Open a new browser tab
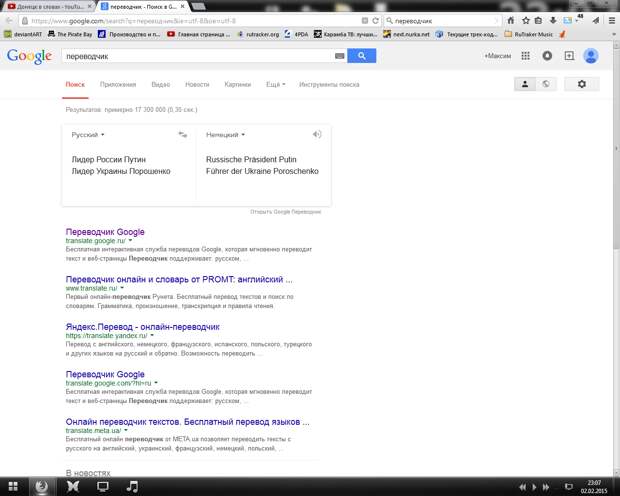Image resolution: width=620 pixels, height=496 pixels. pyautogui.click(x=199, y=6)
